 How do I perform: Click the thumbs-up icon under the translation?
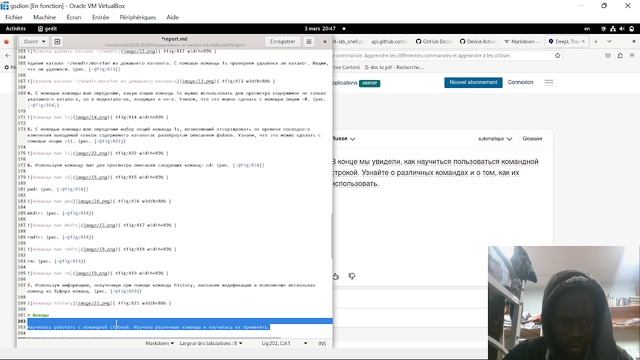click(336, 276)
